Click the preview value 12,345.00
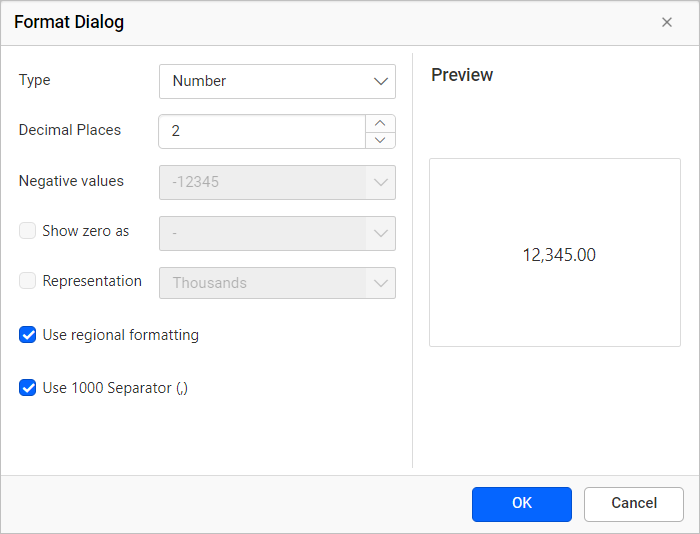Image resolution: width=700 pixels, height=534 pixels. coord(559,255)
